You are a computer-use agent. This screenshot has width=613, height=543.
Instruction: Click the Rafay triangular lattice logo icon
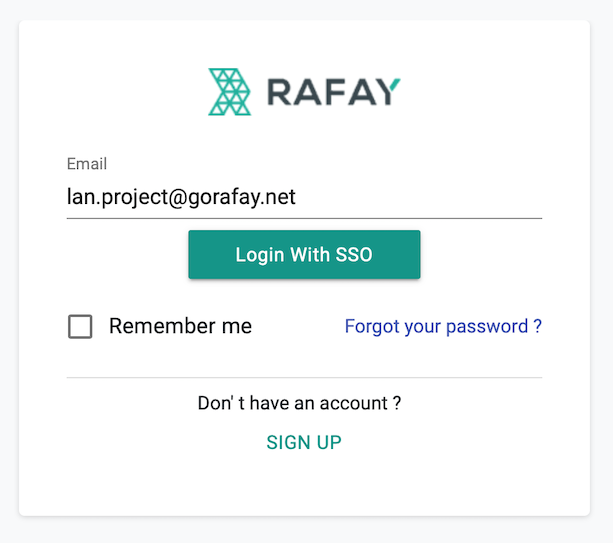tap(229, 92)
